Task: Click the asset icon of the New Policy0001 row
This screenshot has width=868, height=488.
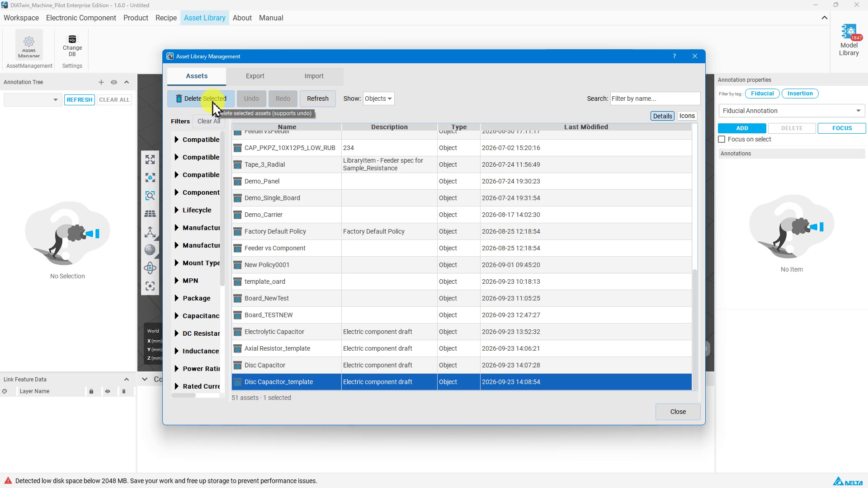Action: click(x=237, y=265)
